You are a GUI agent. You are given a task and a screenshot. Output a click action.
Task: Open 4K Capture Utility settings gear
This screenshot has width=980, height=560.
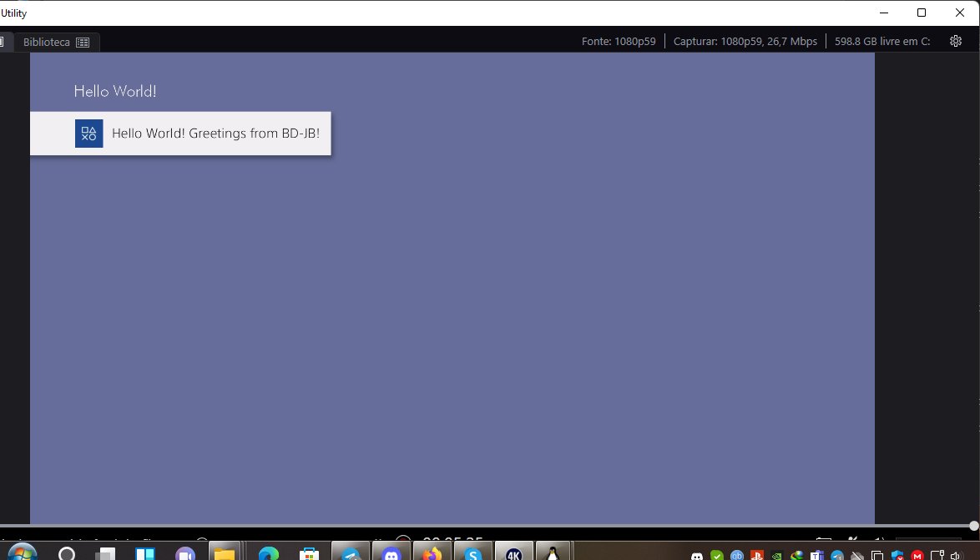click(x=955, y=40)
